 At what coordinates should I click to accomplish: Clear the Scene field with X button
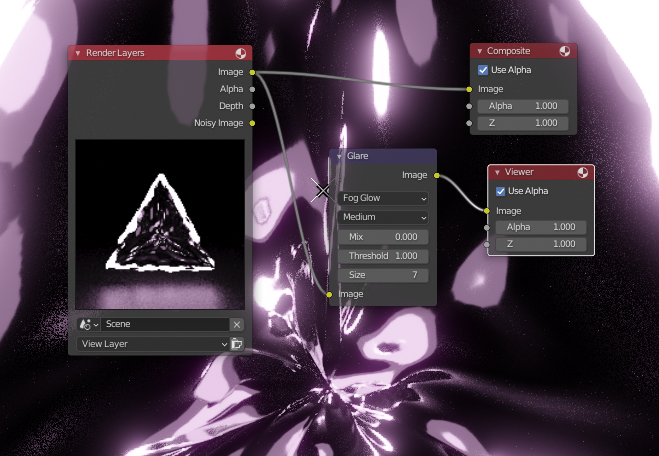[x=237, y=324]
